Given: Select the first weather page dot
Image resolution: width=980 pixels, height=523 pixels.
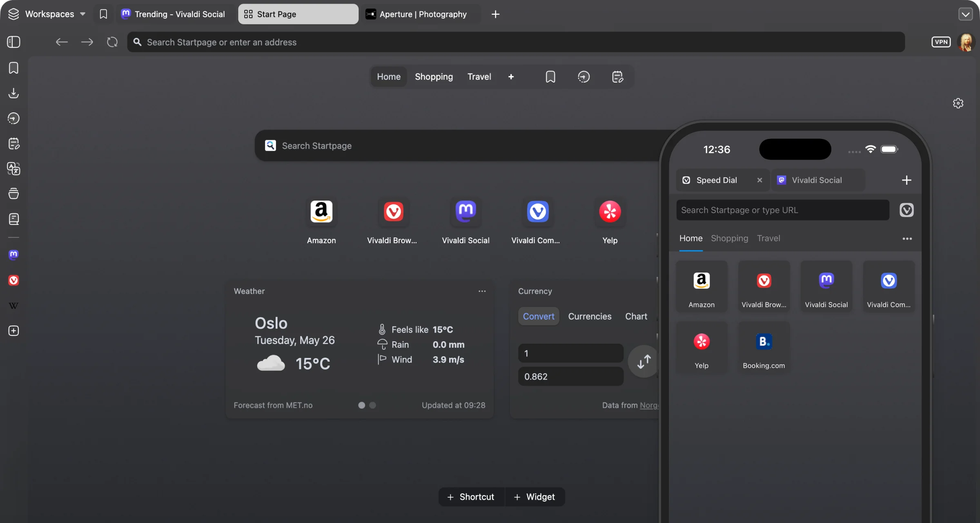Looking at the screenshot, I should click(361, 405).
